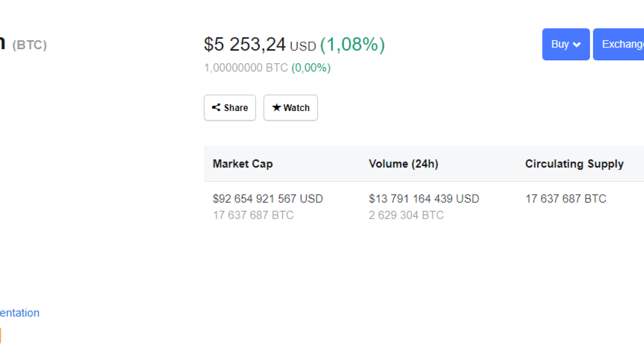
Task: Expand the Buy dropdown chevron
Action: click(577, 45)
